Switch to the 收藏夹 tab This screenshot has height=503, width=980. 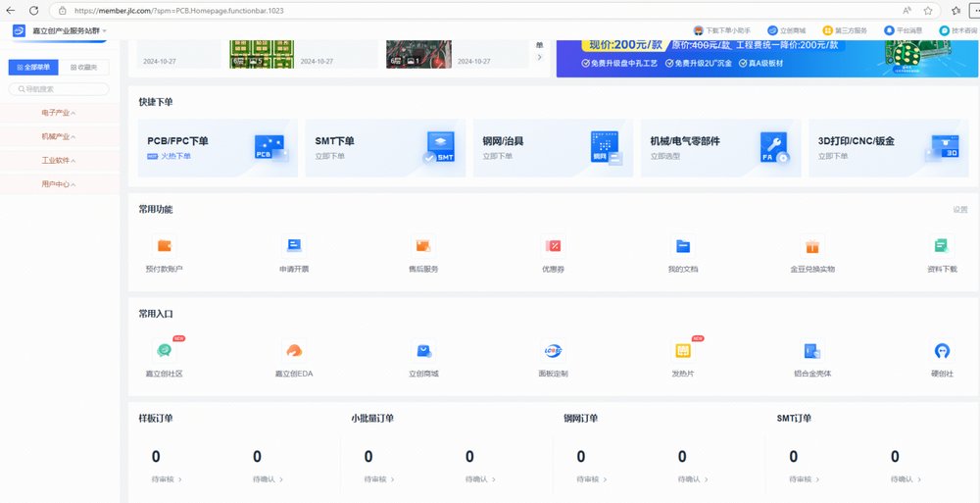coord(86,67)
